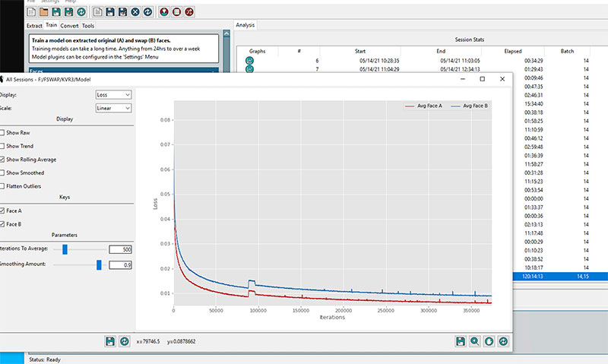
Task: Click the Status: Ready text
Action: pyautogui.click(x=45, y=359)
